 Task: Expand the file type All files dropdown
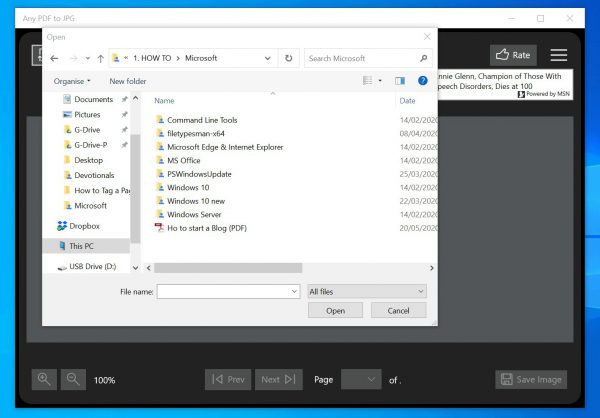pyautogui.click(x=366, y=291)
